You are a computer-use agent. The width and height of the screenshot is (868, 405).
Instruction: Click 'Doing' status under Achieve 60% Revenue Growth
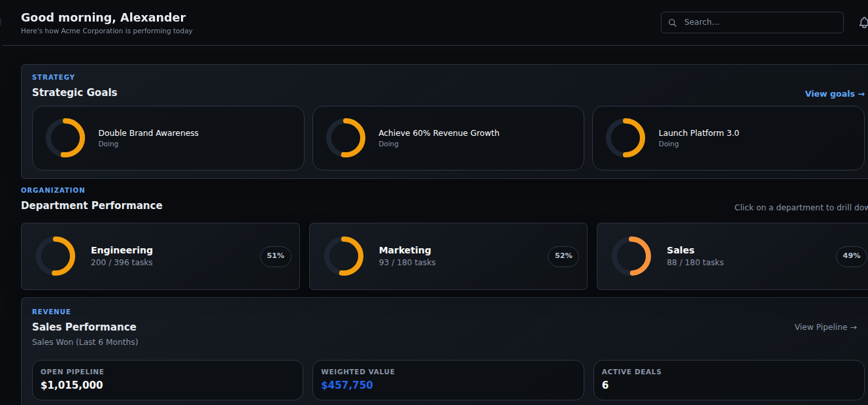[389, 144]
